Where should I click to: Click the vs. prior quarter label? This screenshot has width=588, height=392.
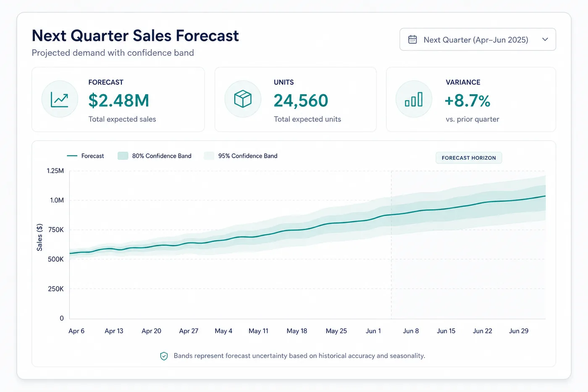pos(472,119)
